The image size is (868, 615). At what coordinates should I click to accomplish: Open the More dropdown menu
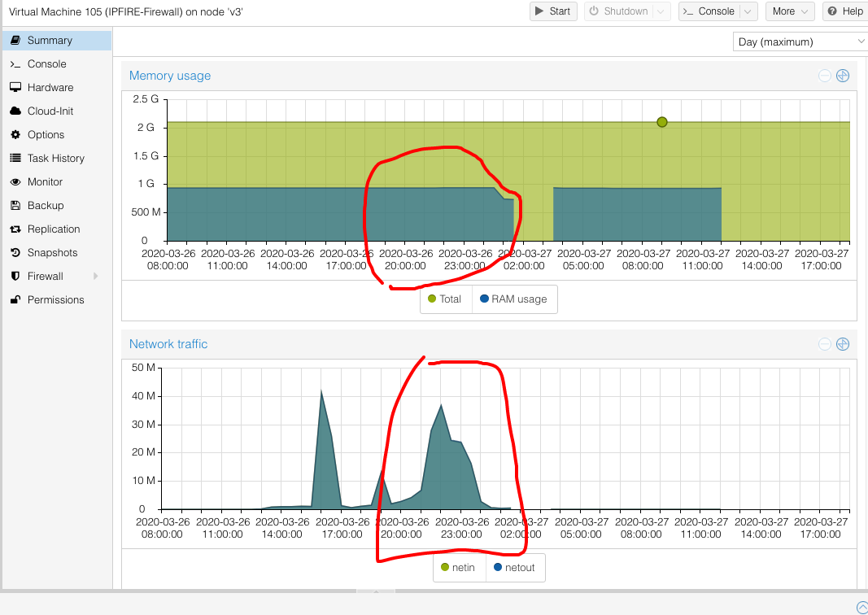coord(790,11)
